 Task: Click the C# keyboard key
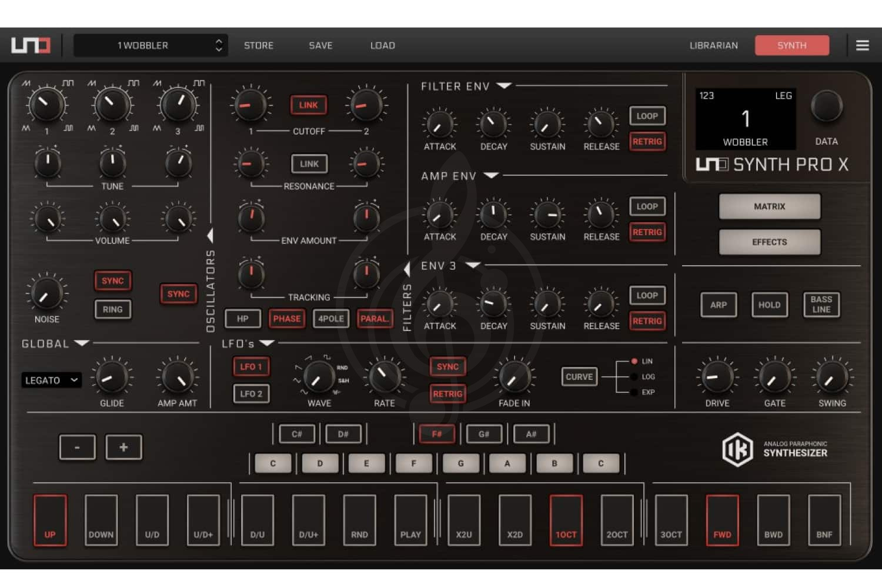[x=297, y=434]
